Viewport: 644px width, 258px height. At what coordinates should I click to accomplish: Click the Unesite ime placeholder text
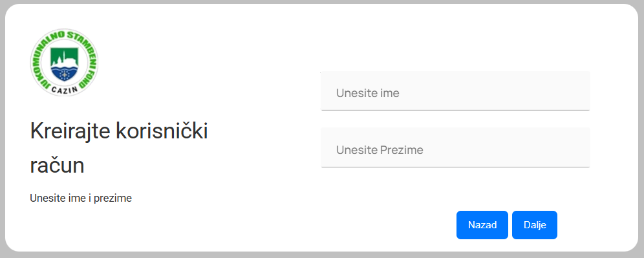(368, 93)
